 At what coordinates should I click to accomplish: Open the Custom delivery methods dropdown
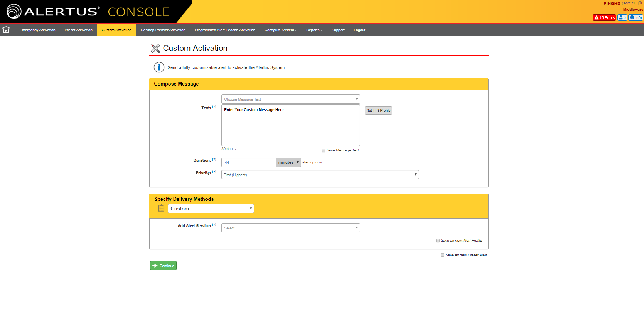click(211, 209)
